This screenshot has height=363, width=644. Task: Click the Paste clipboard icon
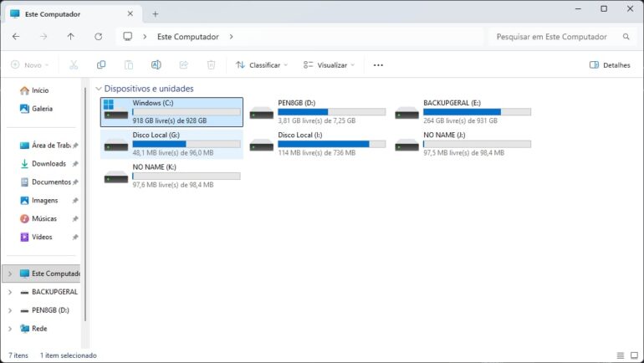pyautogui.click(x=129, y=65)
